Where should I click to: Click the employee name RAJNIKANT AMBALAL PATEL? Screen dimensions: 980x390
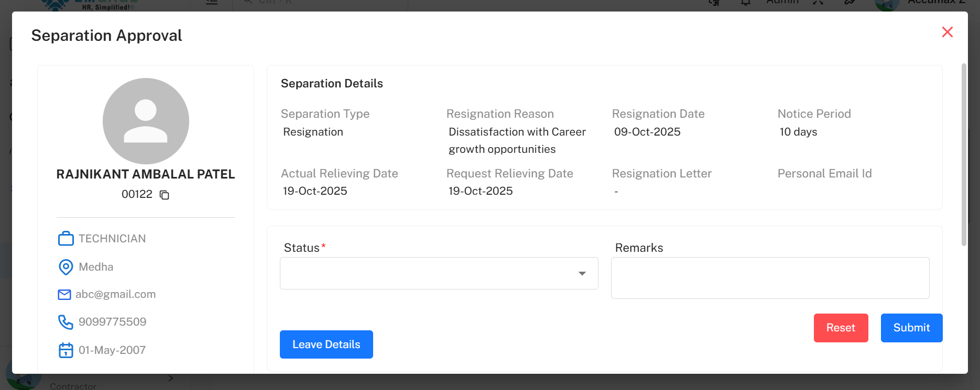coord(146,174)
